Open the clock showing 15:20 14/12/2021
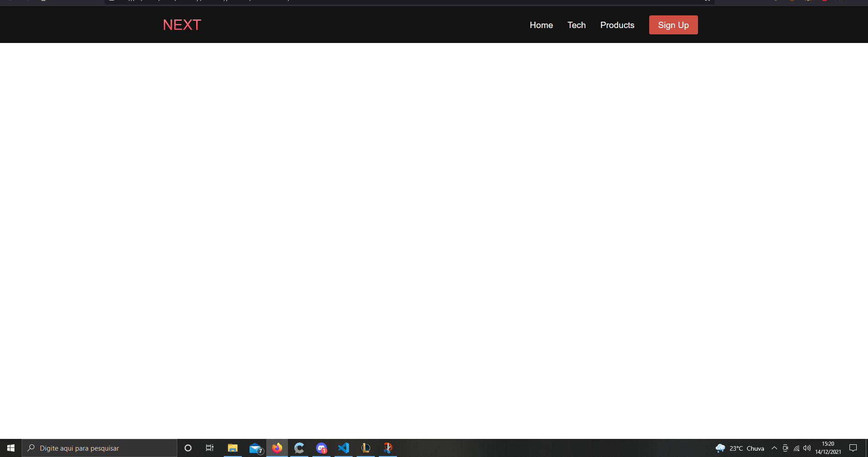The image size is (868, 457). 828,448
